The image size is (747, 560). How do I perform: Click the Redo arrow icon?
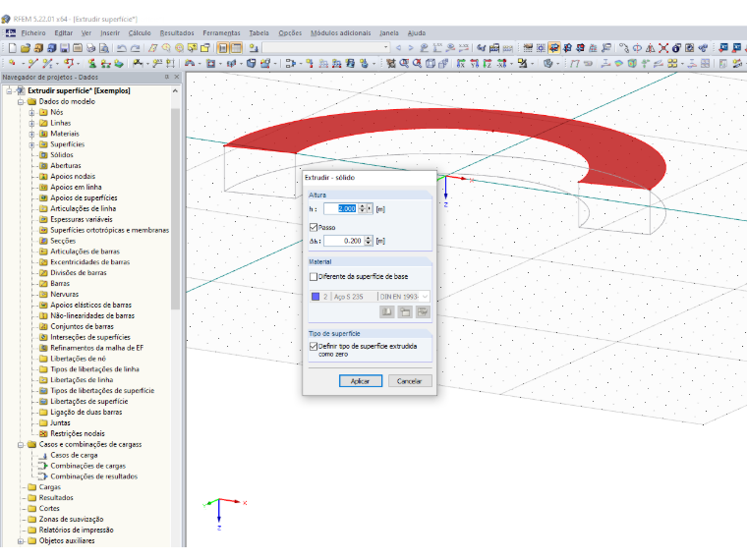(136, 48)
